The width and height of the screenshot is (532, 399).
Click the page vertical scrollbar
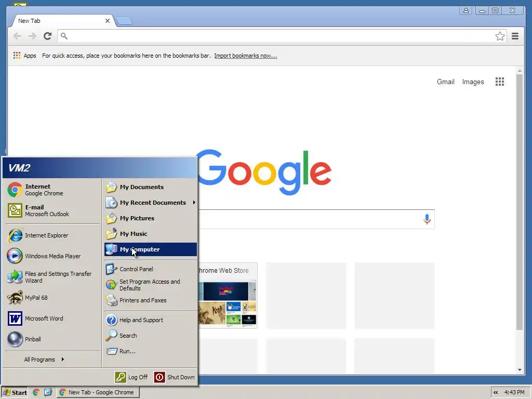(520, 202)
